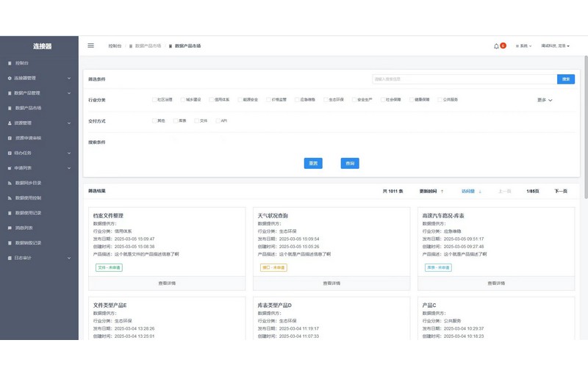
Task: Open the 系统 dropdown in the header
Action: [523, 46]
